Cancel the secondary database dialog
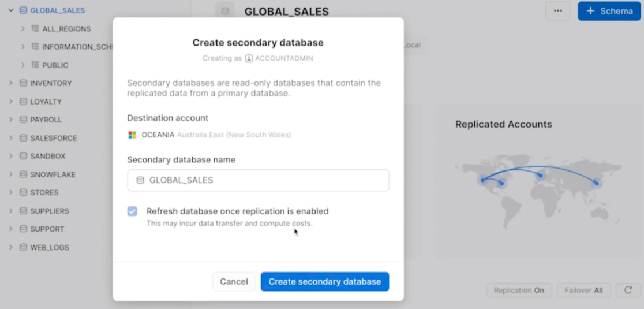 [234, 282]
